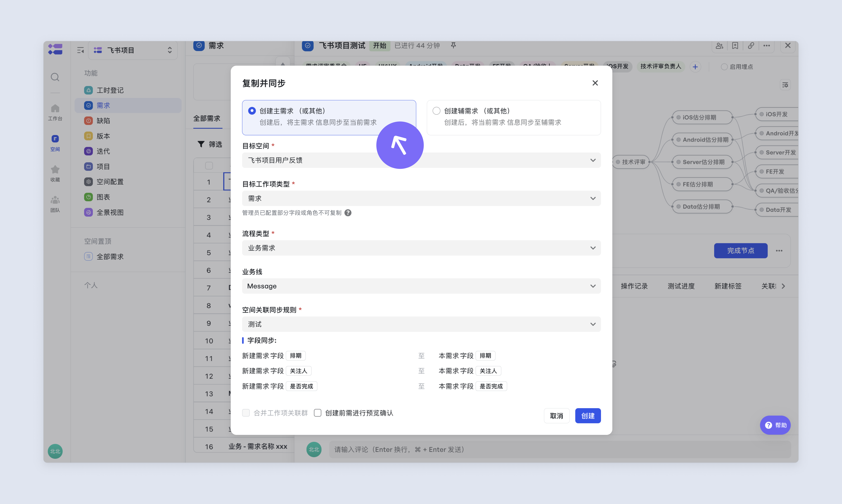Open the members icon in detail header
The image size is (842, 504).
(x=719, y=46)
